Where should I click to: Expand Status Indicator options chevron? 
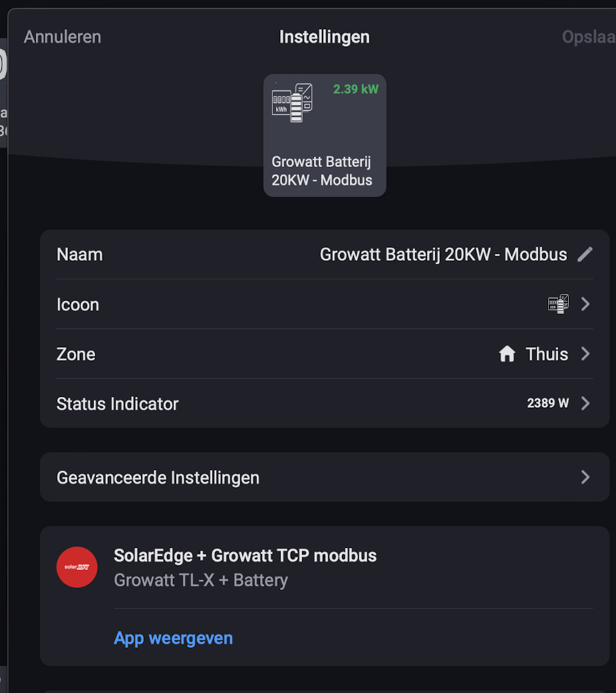coord(585,403)
